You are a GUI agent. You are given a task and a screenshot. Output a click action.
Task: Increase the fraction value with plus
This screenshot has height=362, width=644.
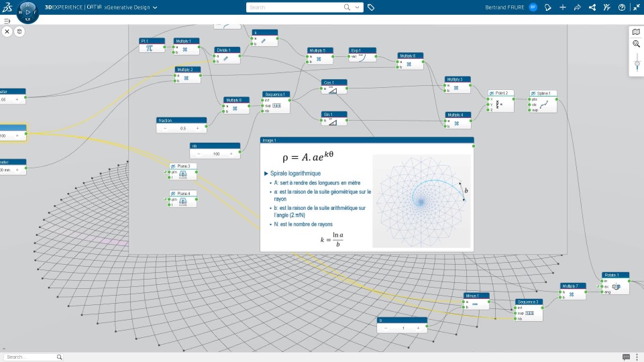[x=197, y=129]
